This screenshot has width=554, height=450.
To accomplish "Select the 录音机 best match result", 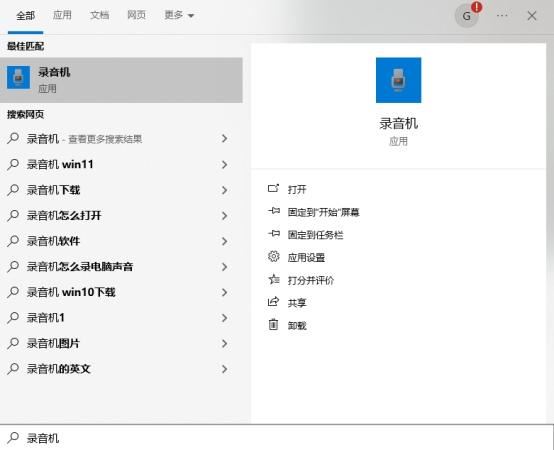I will tap(121, 80).
